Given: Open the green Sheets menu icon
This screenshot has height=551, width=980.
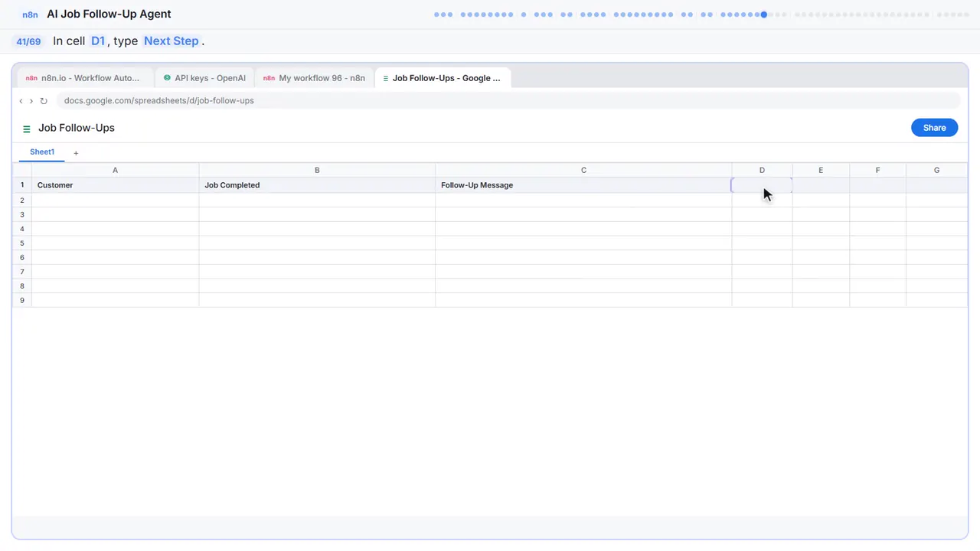Looking at the screenshot, I should [x=27, y=129].
